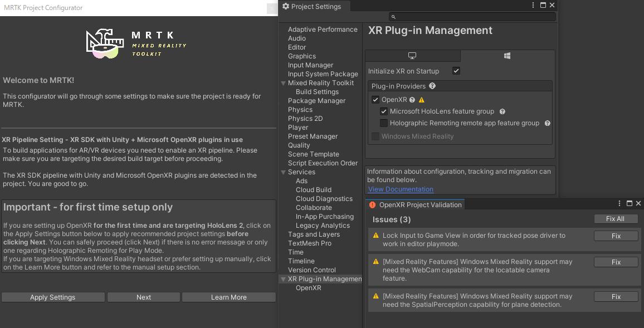
Task: Click help icon next to OpenXR
Action: 412,100
